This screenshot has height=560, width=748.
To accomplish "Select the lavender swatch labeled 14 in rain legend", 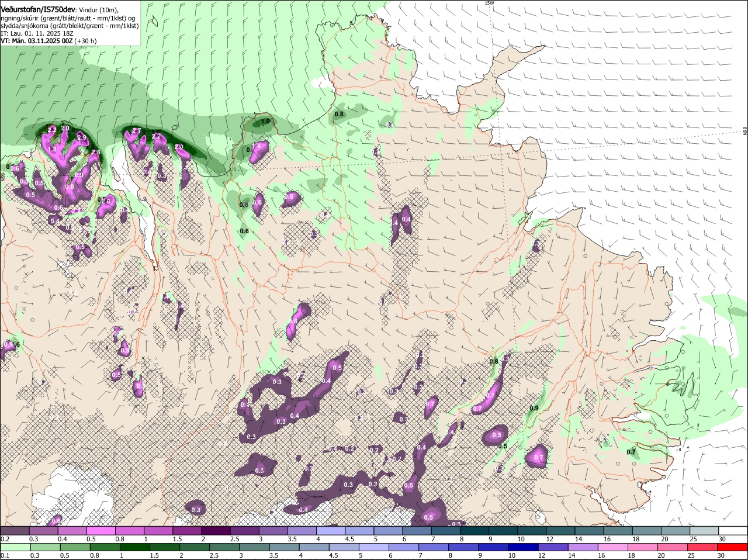I will (583, 547).
